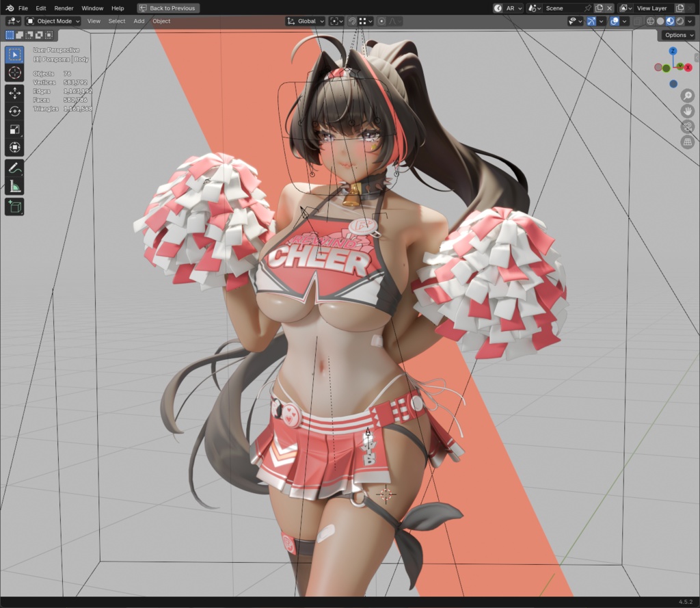The image size is (700, 608).
Task: Click the Back to Previous button
Action: pyautogui.click(x=167, y=8)
